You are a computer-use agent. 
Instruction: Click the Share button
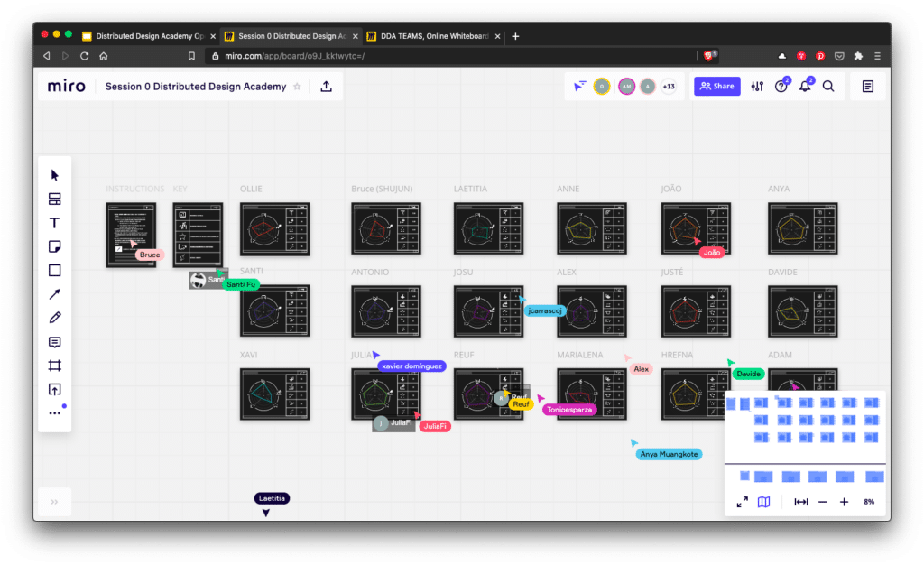tap(716, 87)
